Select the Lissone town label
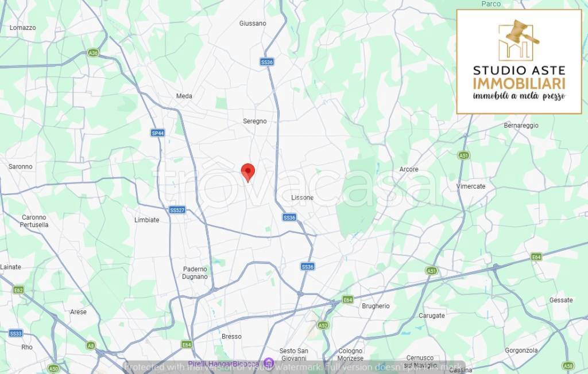The width and height of the screenshot is (588, 374). [302, 197]
